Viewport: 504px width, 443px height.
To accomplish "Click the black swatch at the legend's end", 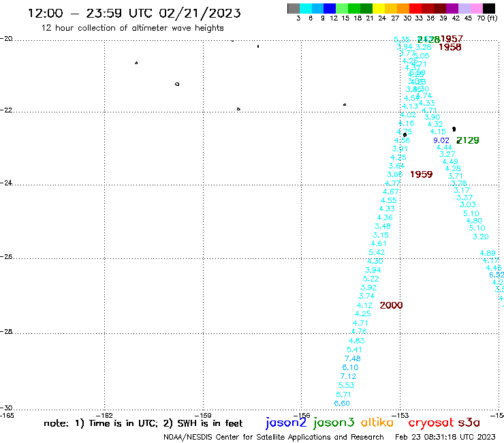I will (489, 8).
